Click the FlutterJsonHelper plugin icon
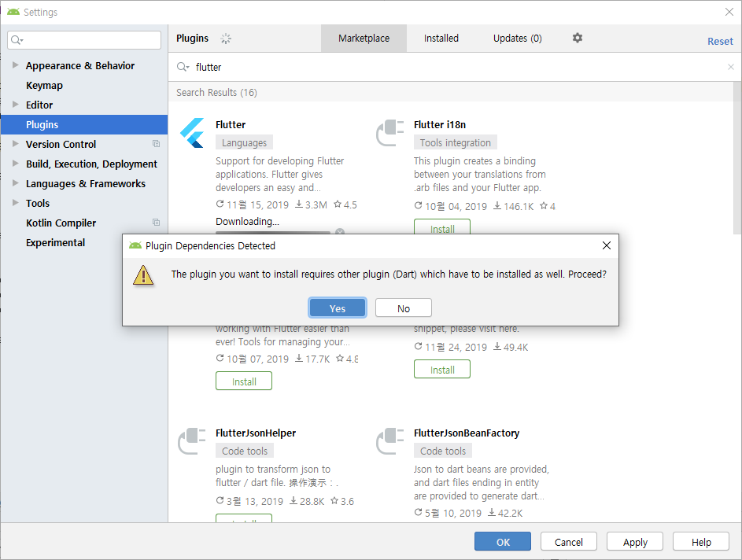This screenshot has height=560, width=742. click(192, 441)
